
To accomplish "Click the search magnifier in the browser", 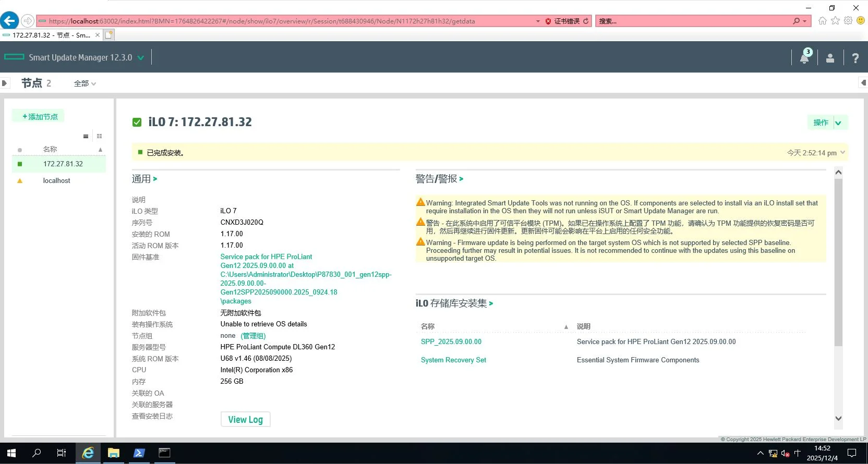I will 796,21.
